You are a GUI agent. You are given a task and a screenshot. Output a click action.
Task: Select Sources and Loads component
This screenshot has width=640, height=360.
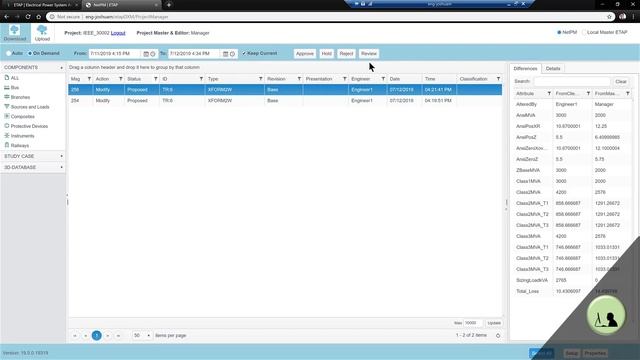click(x=30, y=107)
